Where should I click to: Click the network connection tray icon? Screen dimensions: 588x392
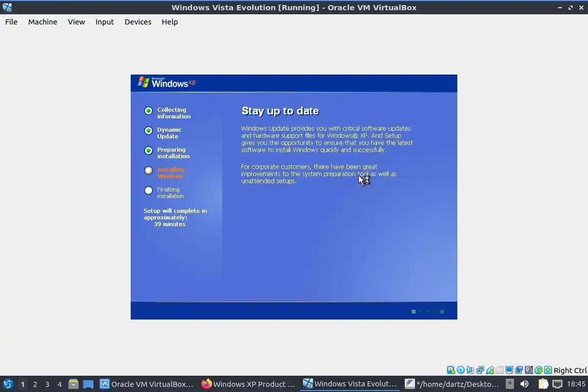[557, 384]
